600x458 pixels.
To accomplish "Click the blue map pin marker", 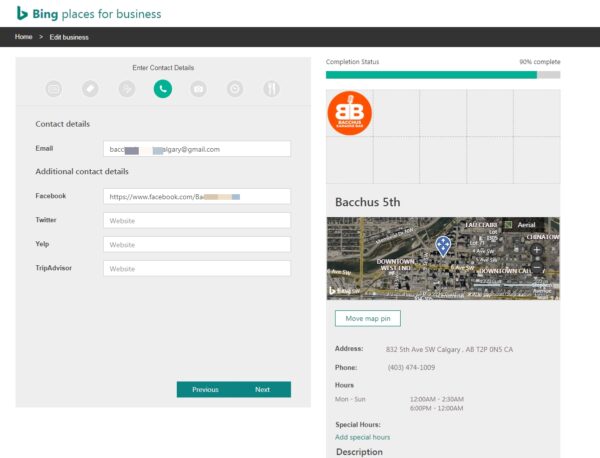I will tap(443, 246).
